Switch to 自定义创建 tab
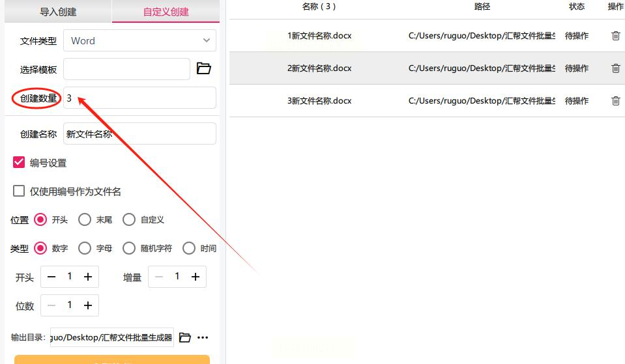625x364 pixels. (166, 12)
